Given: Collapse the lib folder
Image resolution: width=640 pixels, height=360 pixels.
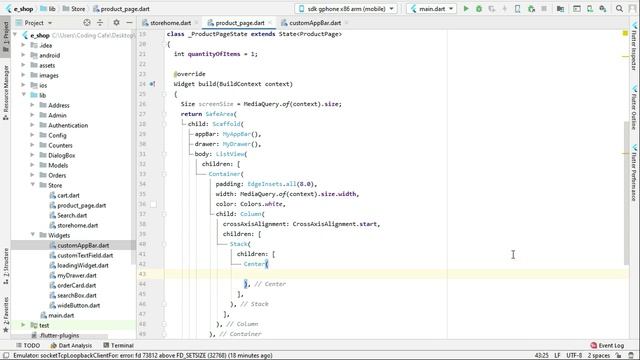Looking at the screenshot, I should coord(24,95).
